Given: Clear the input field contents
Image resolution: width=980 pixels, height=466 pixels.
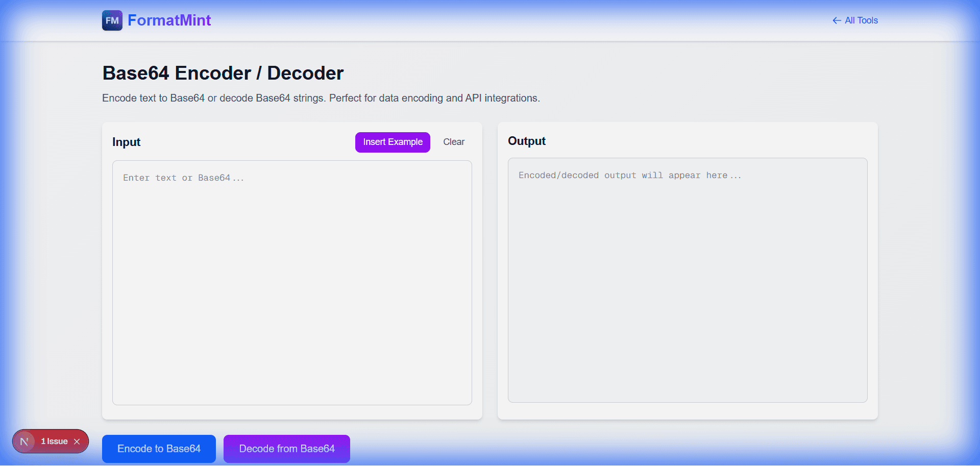Looking at the screenshot, I should tap(453, 142).
